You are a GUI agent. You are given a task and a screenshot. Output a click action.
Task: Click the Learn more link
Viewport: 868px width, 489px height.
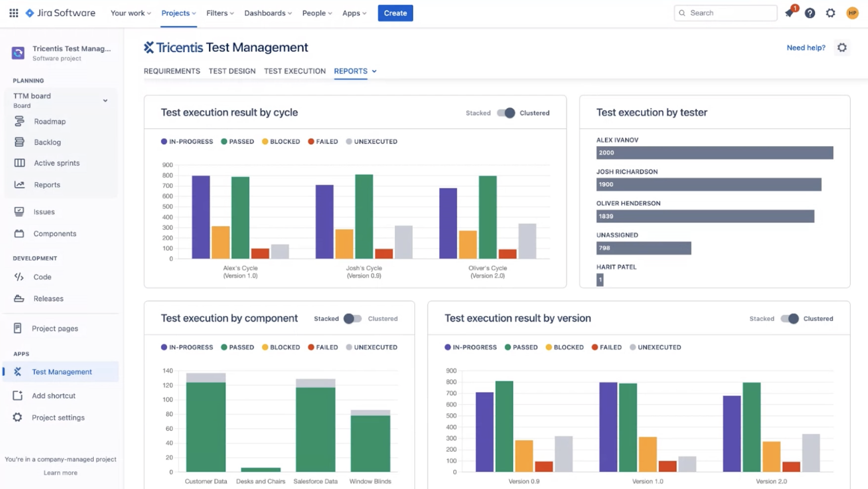point(60,472)
